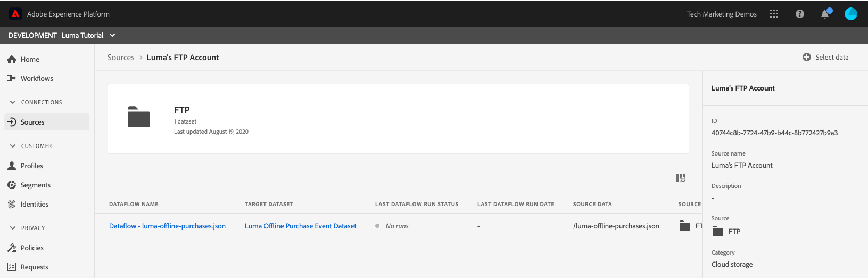Collapse the Privacy section
Image resolution: width=868 pixels, height=278 pixels.
13,228
